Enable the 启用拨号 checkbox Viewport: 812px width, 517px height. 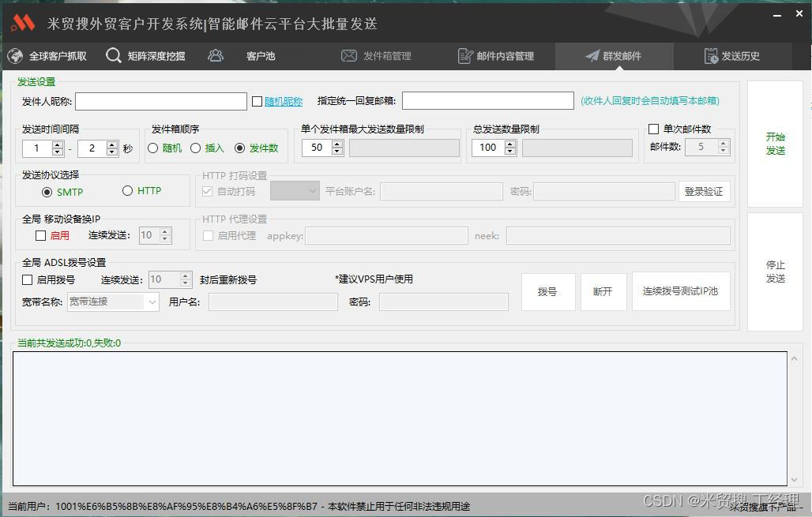tap(28, 279)
